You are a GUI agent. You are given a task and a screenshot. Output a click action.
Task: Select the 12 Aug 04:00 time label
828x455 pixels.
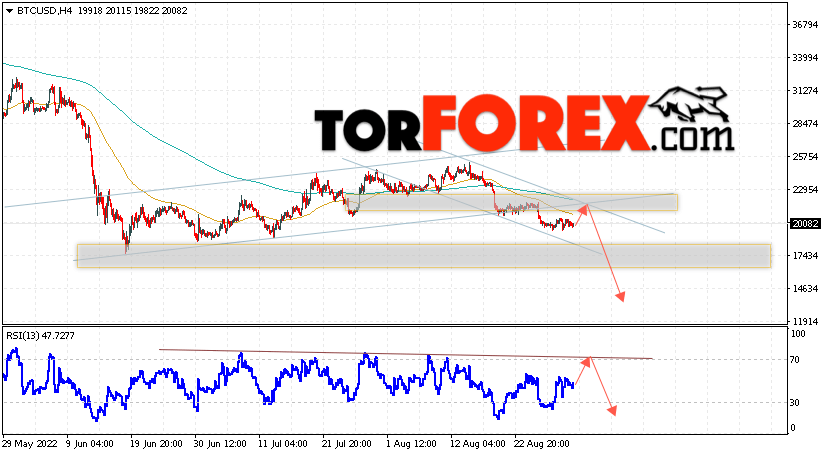pyautogui.click(x=477, y=444)
